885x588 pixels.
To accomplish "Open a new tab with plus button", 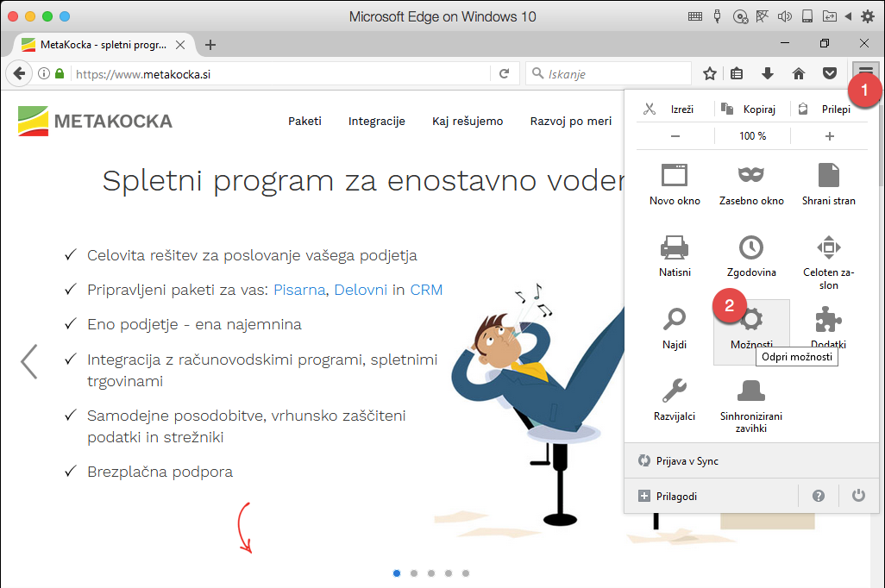I will pyautogui.click(x=210, y=45).
